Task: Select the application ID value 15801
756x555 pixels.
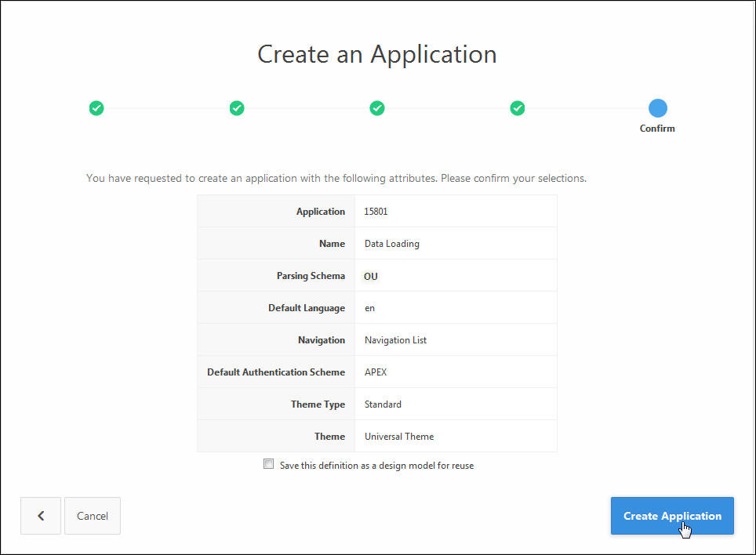Action: [x=376, y=212]
